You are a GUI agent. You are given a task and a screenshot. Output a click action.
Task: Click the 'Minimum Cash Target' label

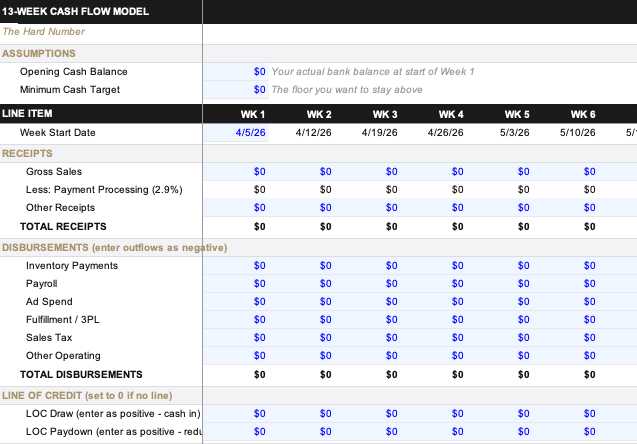point(70,89)
